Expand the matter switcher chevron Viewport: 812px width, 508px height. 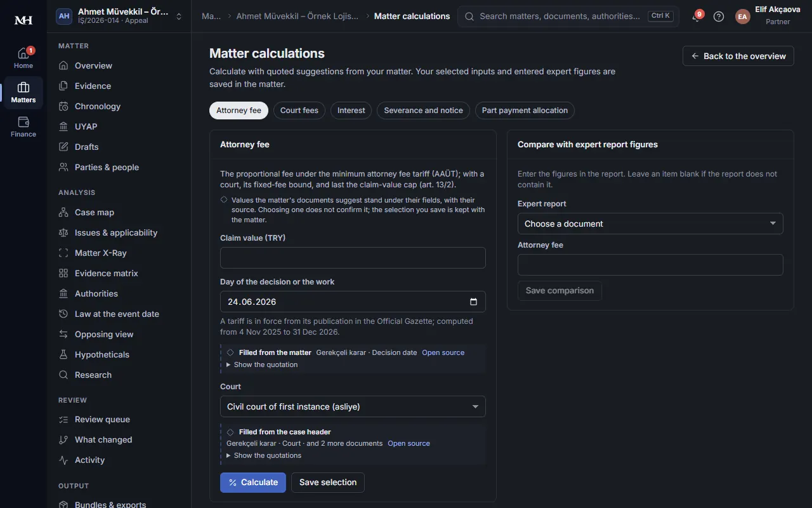point(179,17)
